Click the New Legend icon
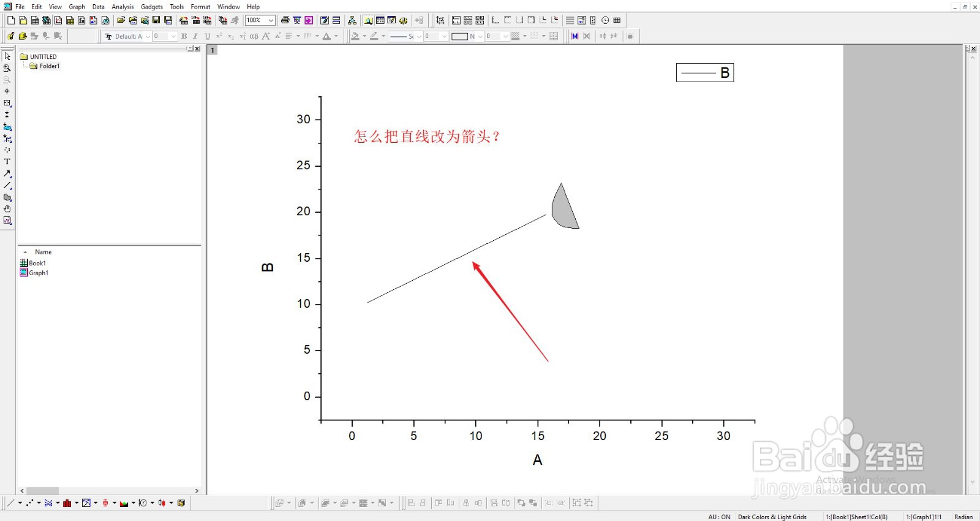Viewport: 980px width, 521px height. 582,20
